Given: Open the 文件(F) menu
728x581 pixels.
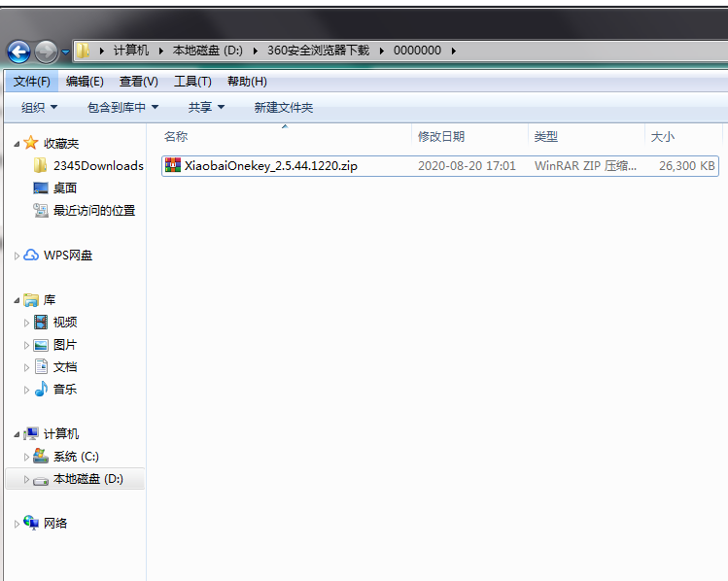Looking at the screenshot, I should click(31, 82).
